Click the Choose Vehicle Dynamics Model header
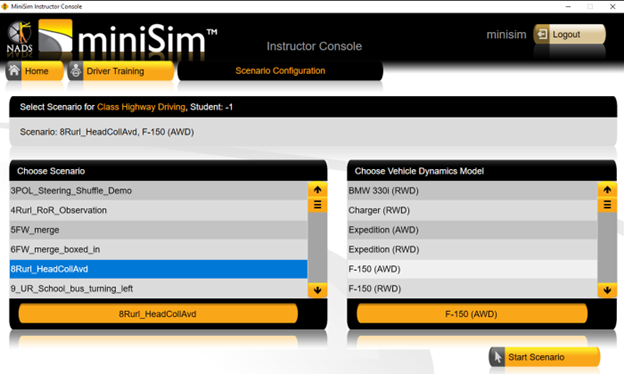Screen dimensions: 624x374 click(x=482, y=171)
